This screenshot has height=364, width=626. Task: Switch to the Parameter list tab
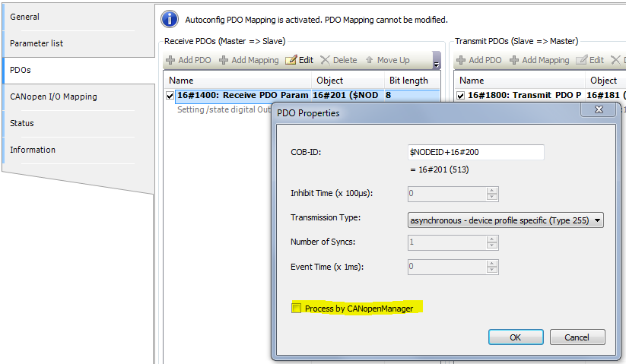coord(78,43)
